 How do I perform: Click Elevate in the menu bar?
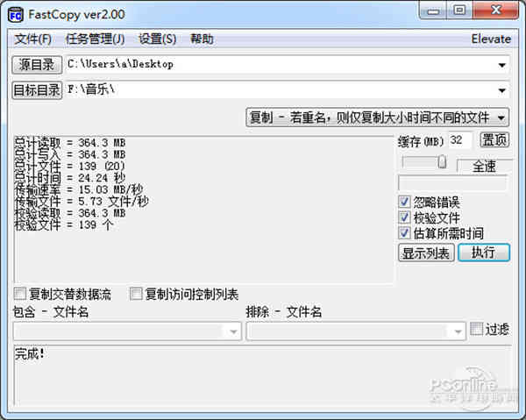coord(491,39)
